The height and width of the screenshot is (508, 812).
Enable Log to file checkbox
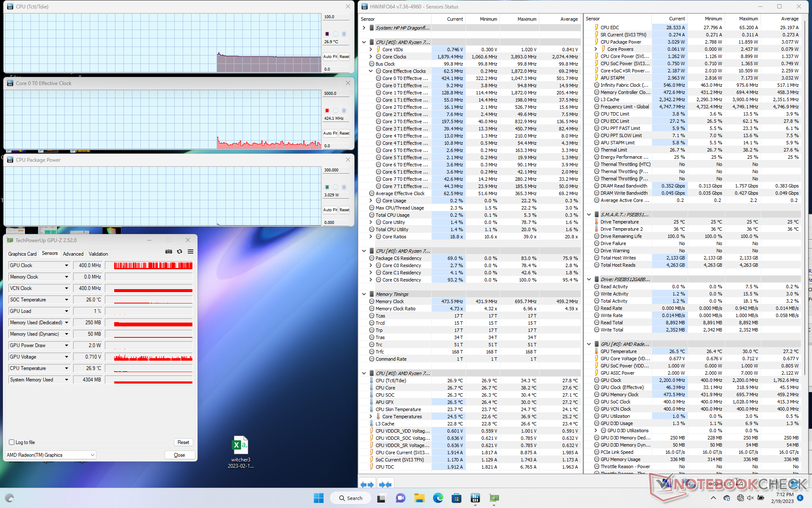[x=12, y=442]
